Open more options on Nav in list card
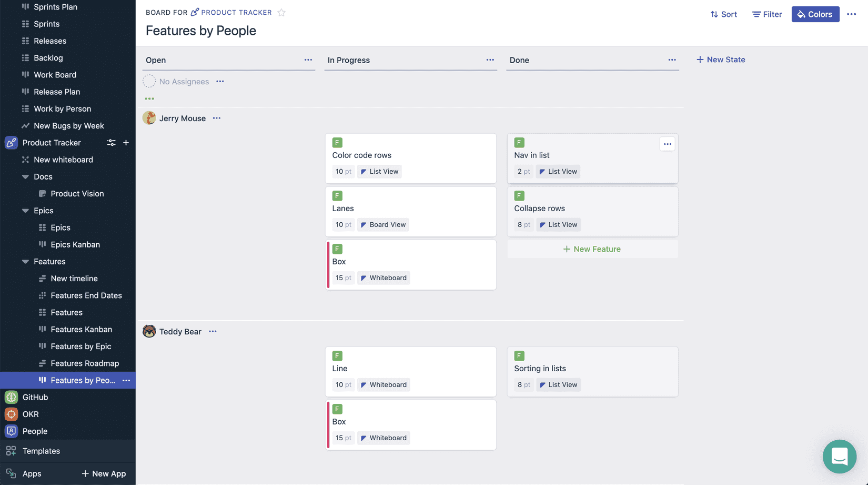The width and height of the screenshot is (868, 485). [x=667, y=144]
